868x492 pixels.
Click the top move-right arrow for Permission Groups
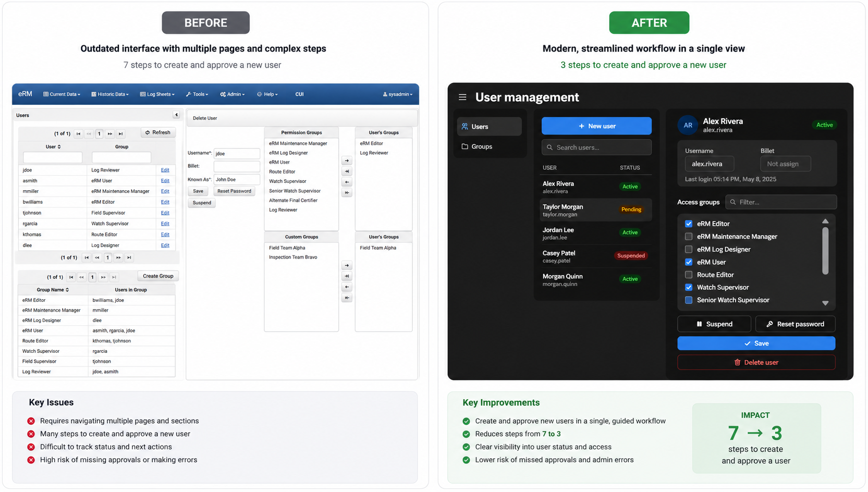point(347,161)
